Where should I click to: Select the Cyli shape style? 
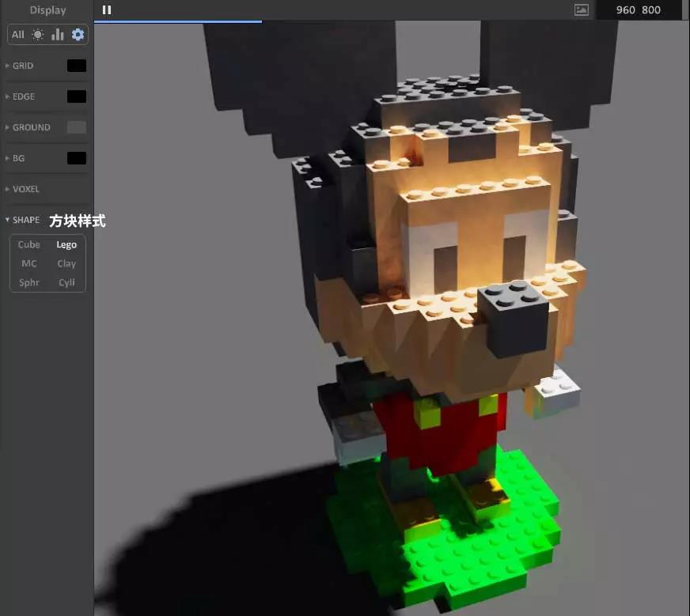pyautogui.click(x=66, y=282)
